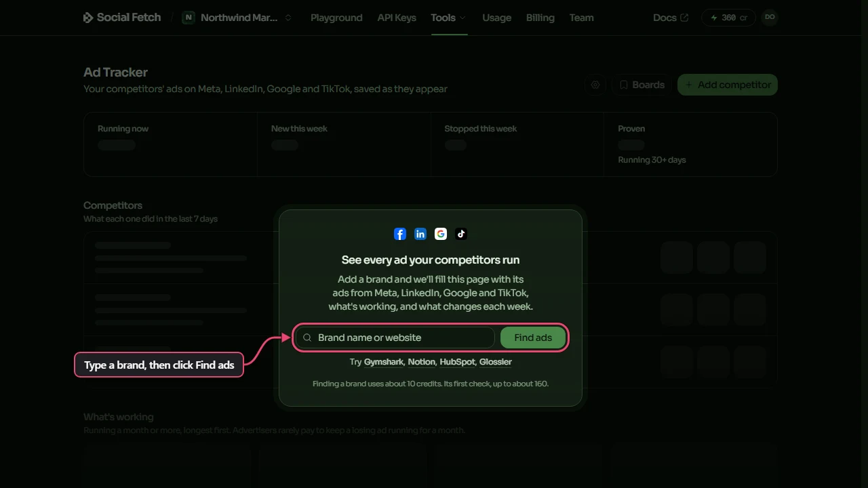
Task: Try the HubSpot suggestion
Action: point(458,362)
